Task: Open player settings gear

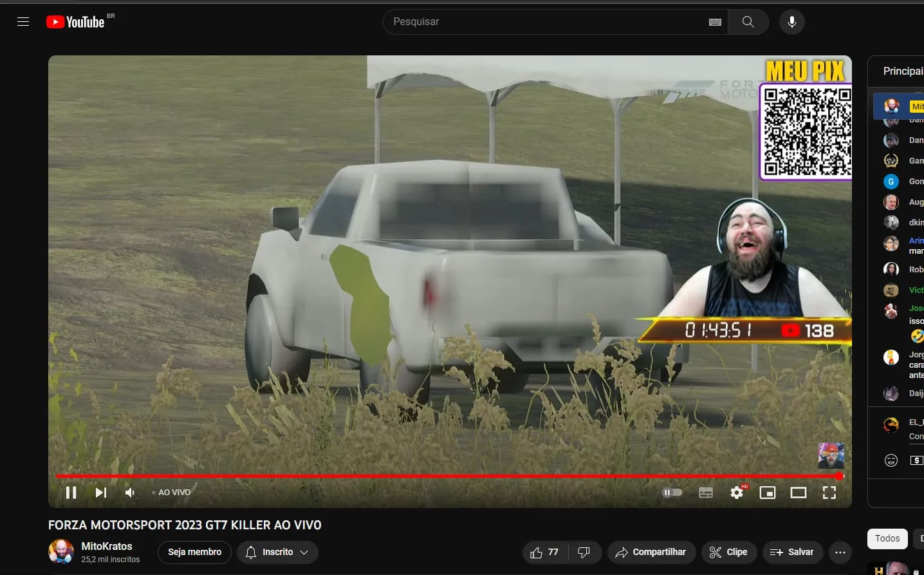Action: [737, 493]
